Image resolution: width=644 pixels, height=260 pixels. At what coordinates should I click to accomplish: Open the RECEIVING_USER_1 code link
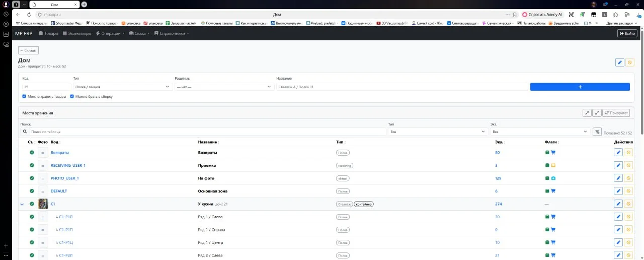pos(68,165)
